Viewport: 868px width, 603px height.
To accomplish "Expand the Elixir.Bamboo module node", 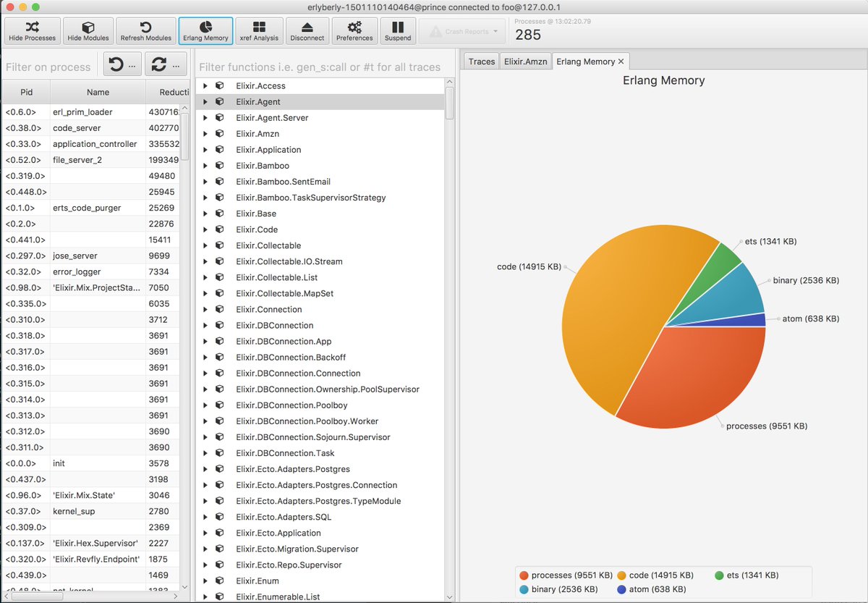I will [x=205, y=165].
